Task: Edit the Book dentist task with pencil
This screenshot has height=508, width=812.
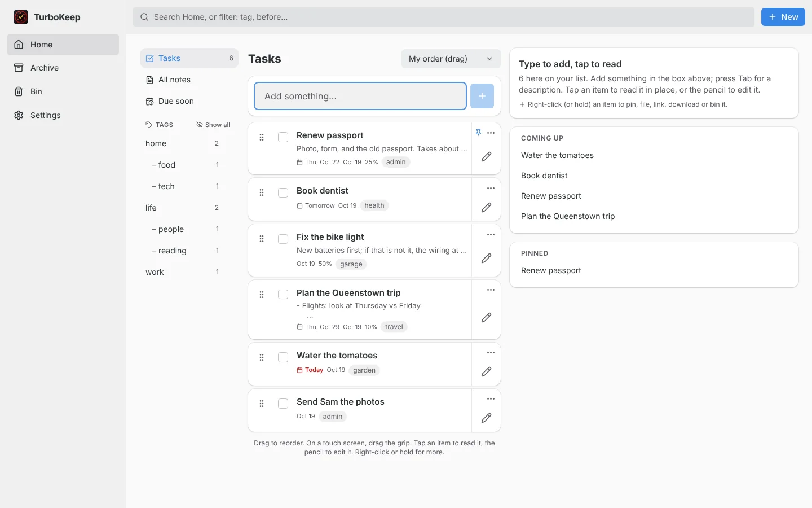Action: click(x=486, y=208)
